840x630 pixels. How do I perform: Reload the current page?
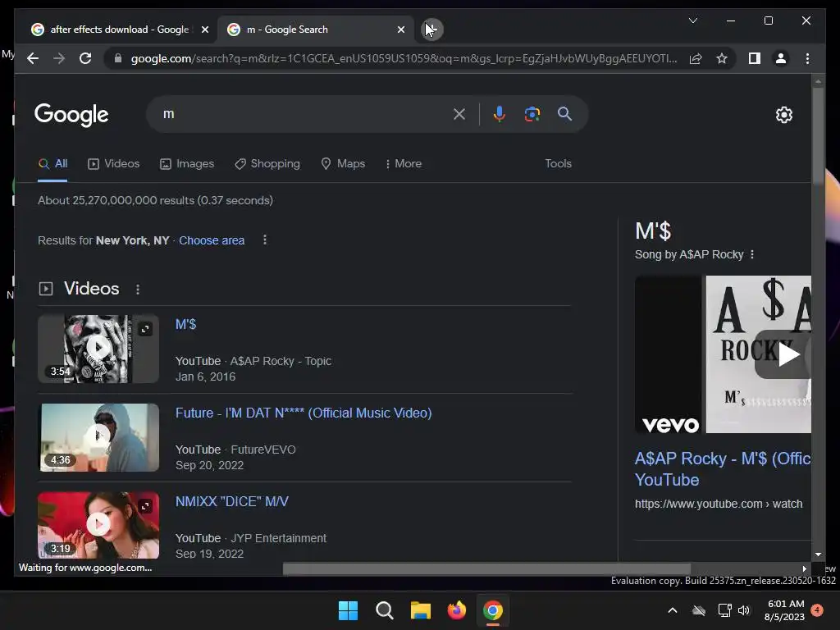click(x=85, y=58)
